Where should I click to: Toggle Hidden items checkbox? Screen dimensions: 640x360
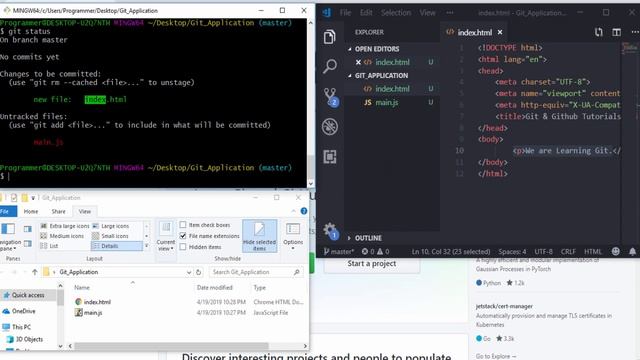pos(183,247)
